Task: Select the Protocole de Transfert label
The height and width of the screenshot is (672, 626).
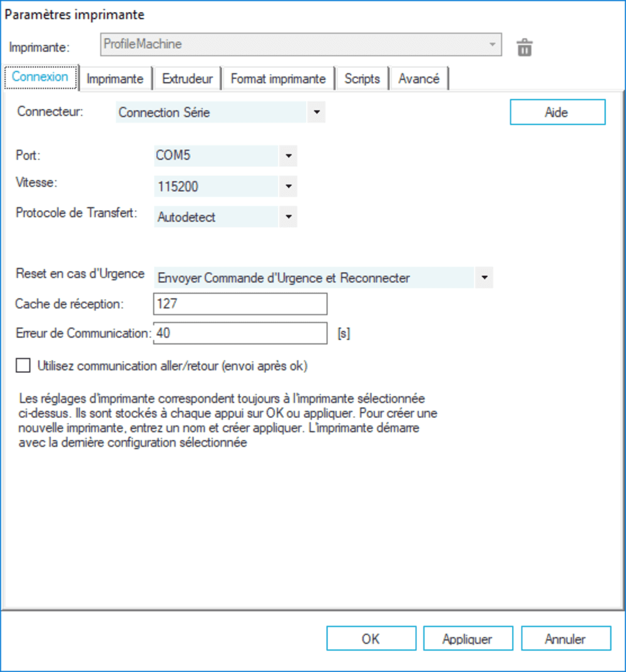Action: click(76, 213)
